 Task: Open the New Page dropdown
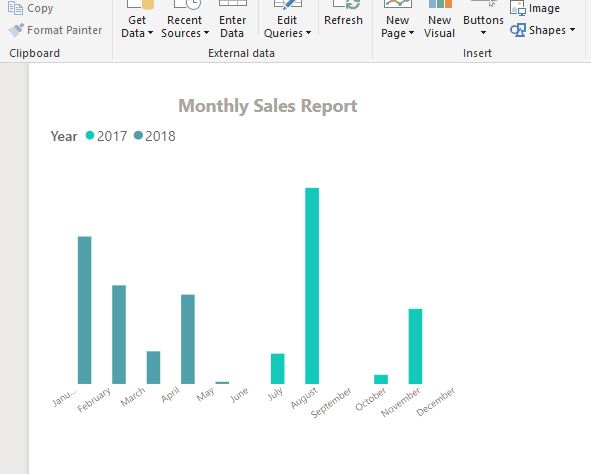(397, 20)
